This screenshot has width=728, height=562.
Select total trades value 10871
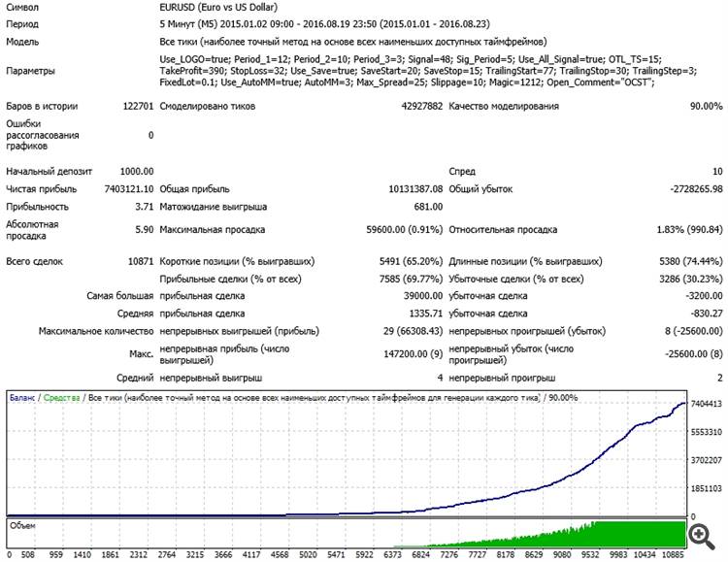tap(141, 261)
